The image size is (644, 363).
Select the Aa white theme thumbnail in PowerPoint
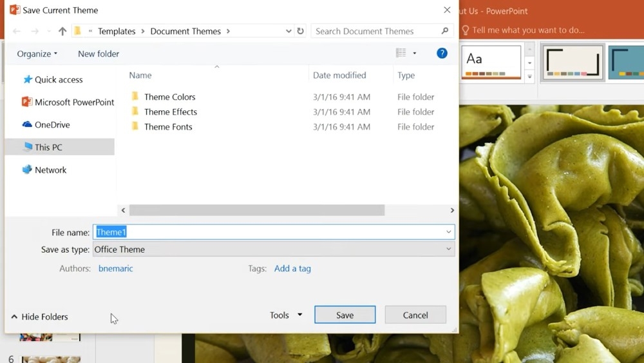[x=491, y=62]
